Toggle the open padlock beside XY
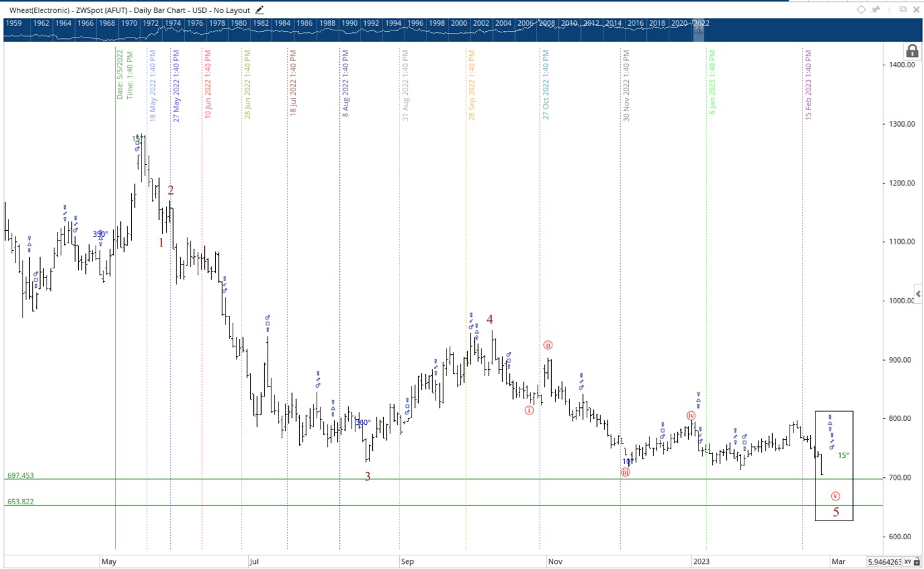The height and width of the screenshot is (569, 924). coord(917,562)
